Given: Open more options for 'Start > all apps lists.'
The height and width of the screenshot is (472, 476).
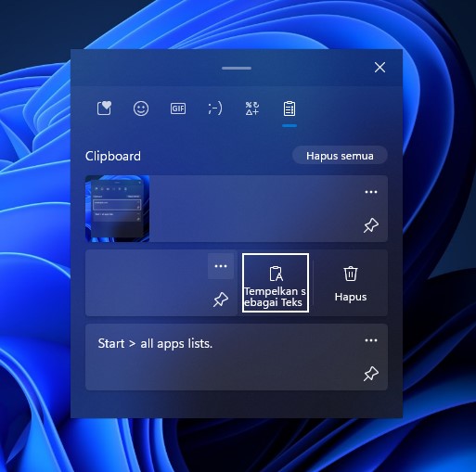Looking at the screenshot, I should point(371,340).
